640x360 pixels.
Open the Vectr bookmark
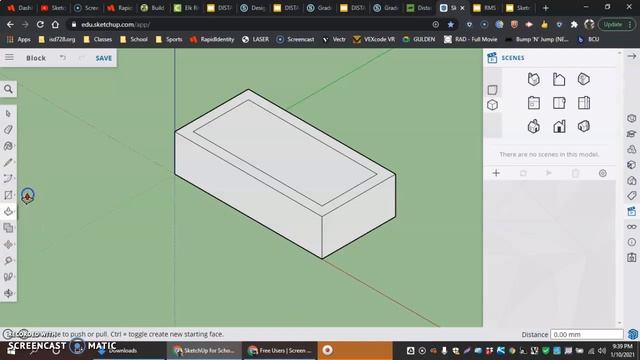click(x=334, y=40)
